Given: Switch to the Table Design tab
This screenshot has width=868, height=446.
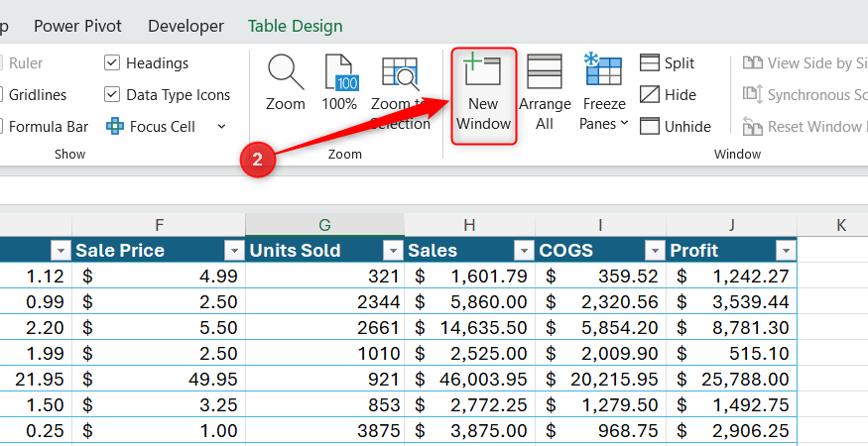Looking at the screenshot, I should click(x=295, y=26).
